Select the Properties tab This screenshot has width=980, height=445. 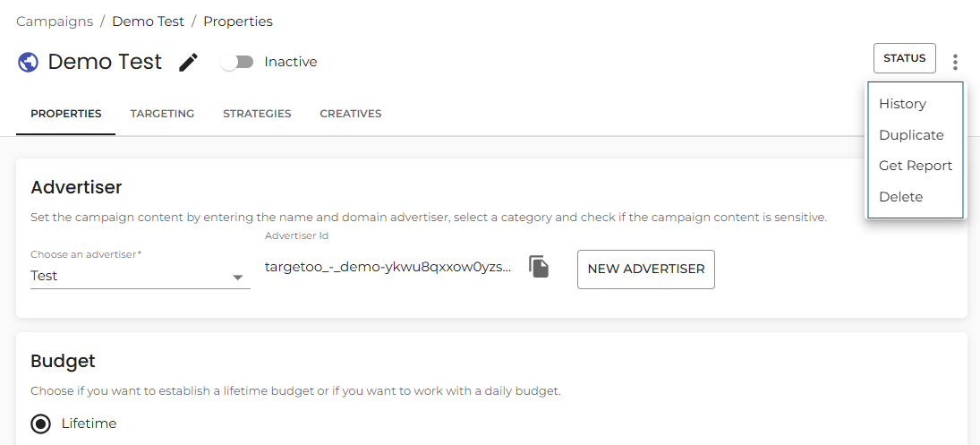tap(65, 114)
